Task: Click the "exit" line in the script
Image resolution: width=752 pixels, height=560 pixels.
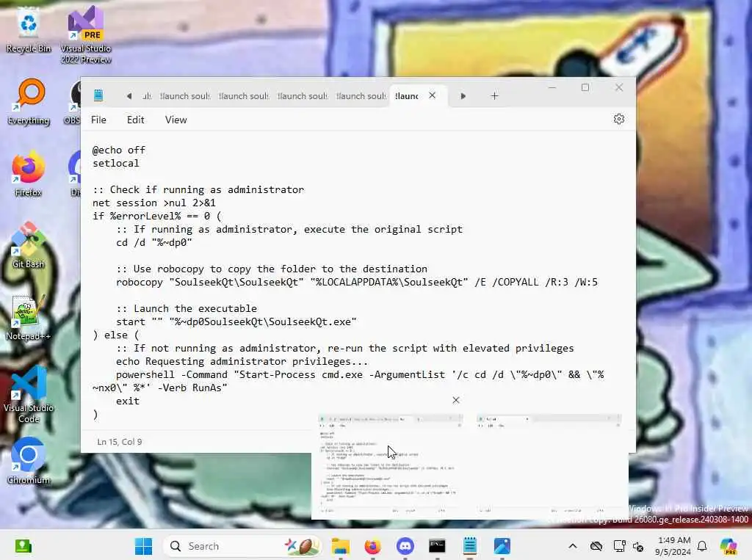Action: (128, 401)
